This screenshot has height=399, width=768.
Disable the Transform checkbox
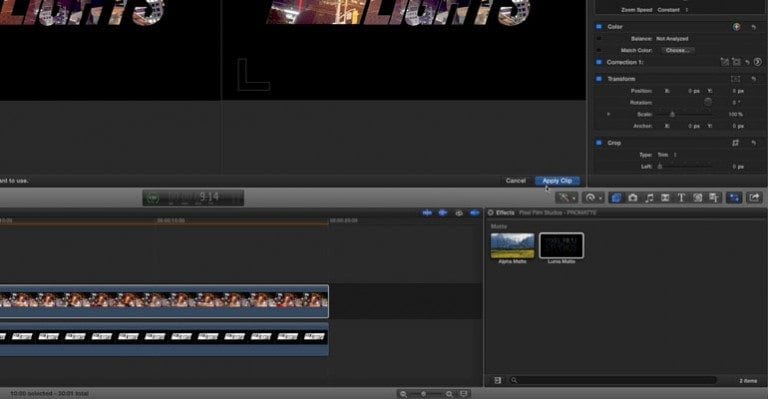point(599,78)
